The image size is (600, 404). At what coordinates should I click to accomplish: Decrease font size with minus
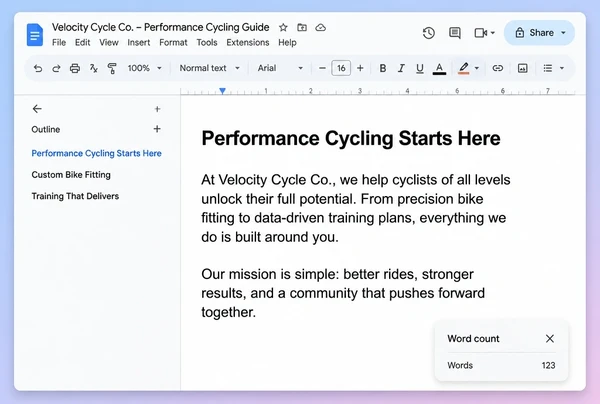pyautogui.click(x=322, y=68)
